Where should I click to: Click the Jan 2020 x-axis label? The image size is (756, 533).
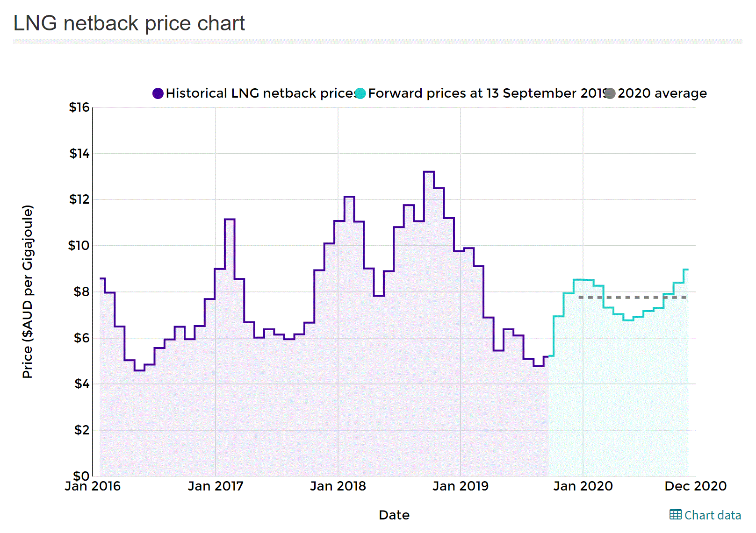pos(583,486)
